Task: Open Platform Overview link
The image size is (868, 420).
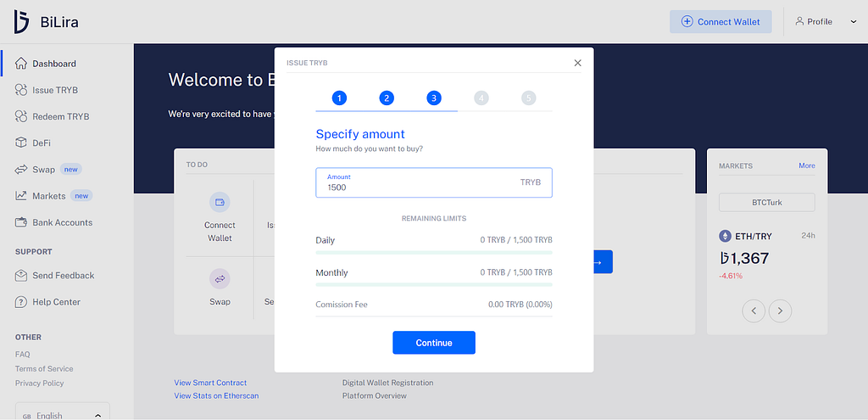Action: pyautogui.click(x=374, y=395)
